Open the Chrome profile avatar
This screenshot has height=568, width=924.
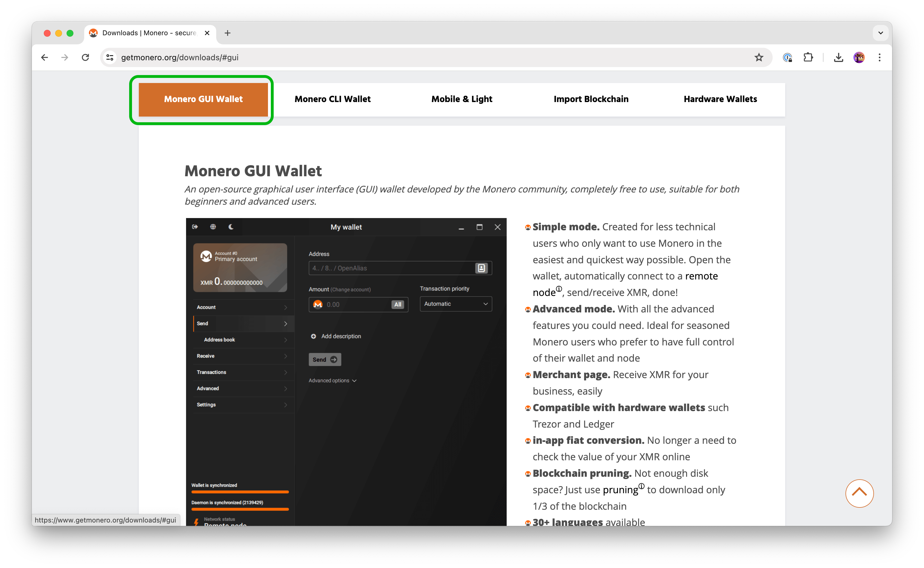[x=859, y=57]
